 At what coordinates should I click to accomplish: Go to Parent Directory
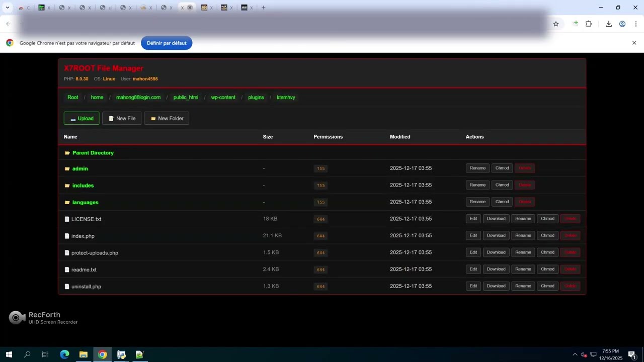93,153
